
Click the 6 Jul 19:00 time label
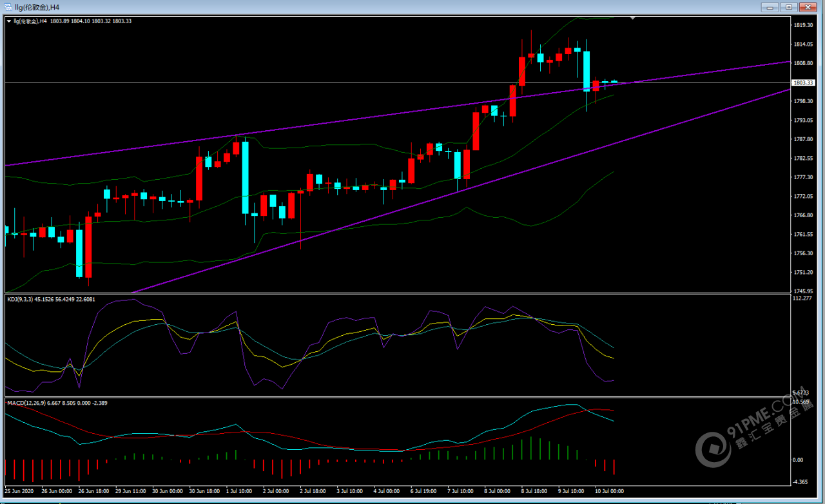tap(423, 491)
